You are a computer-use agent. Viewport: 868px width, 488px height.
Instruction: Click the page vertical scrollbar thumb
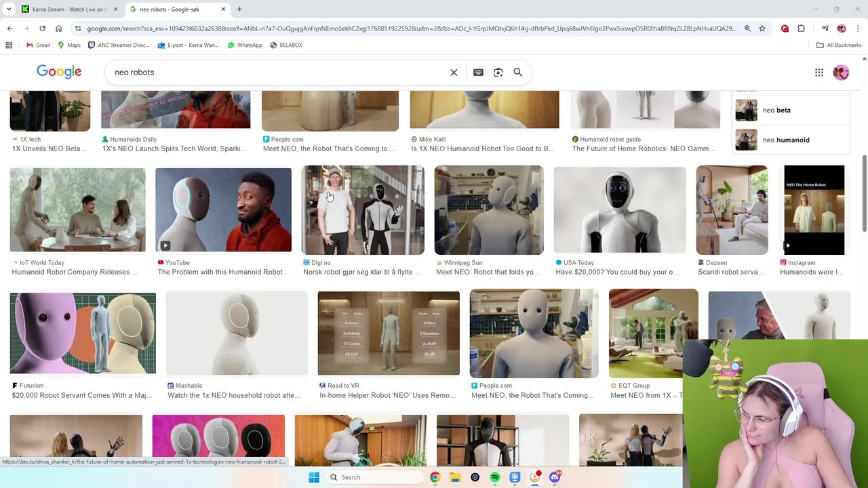[864, 193]
